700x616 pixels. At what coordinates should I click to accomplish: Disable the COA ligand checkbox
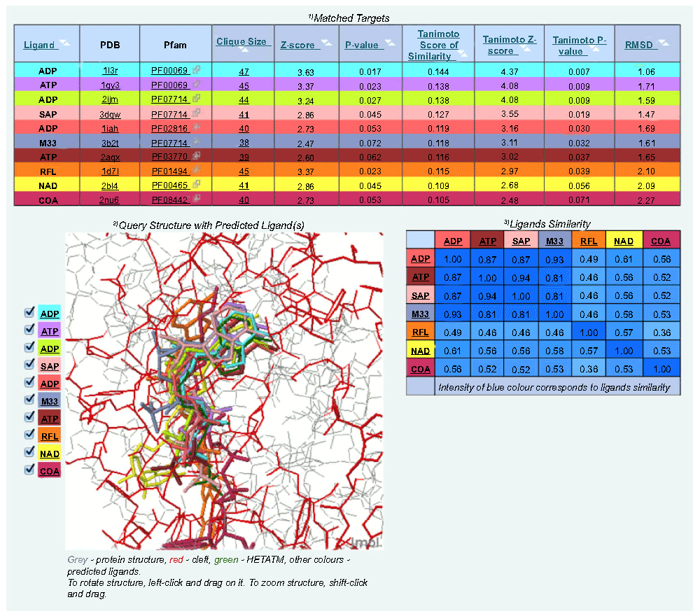29,469
